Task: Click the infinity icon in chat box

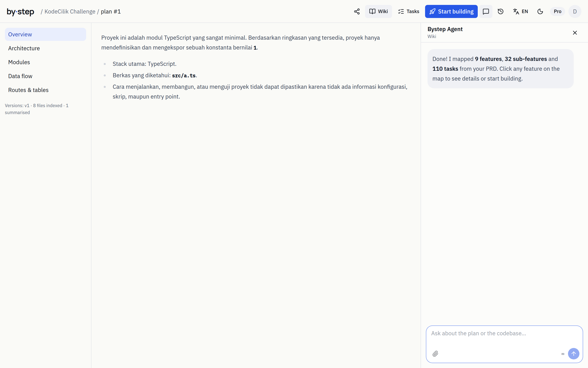Action: pos(563,354)
